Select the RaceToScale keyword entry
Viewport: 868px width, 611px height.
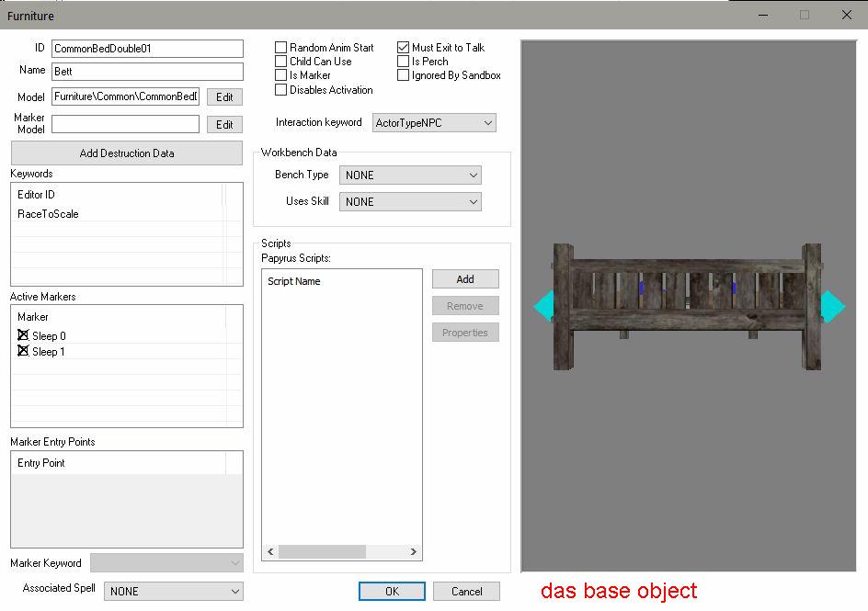point(48,214)
